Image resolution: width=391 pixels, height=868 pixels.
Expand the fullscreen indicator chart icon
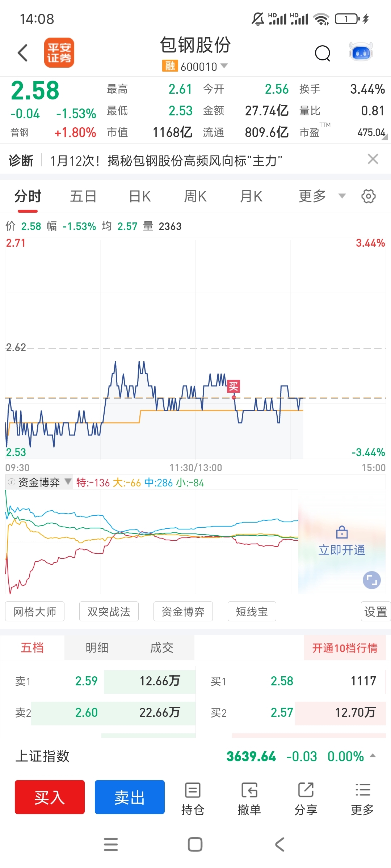pyautogui.click(x=372, y=580)
